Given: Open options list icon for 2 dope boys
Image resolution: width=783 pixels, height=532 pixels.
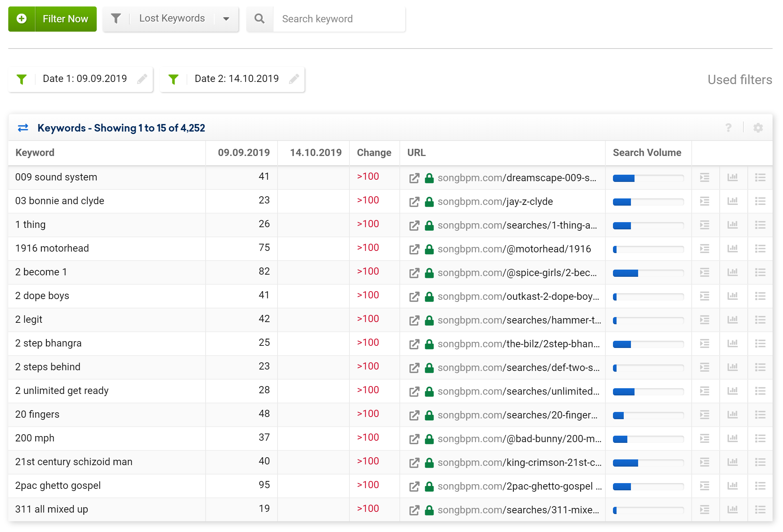Looking at the screenshot, I should tap(760, 296).
